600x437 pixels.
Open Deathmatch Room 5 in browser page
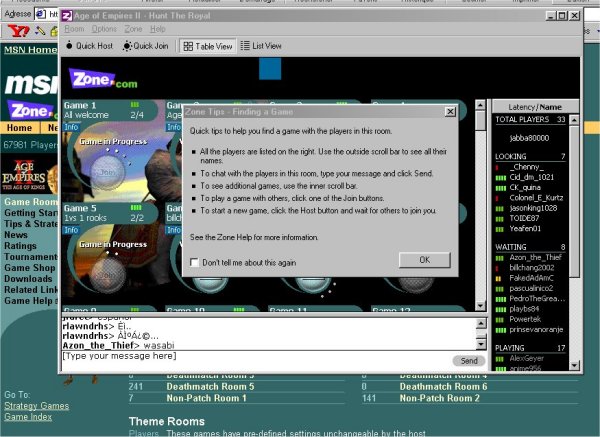tap(210, 386)
